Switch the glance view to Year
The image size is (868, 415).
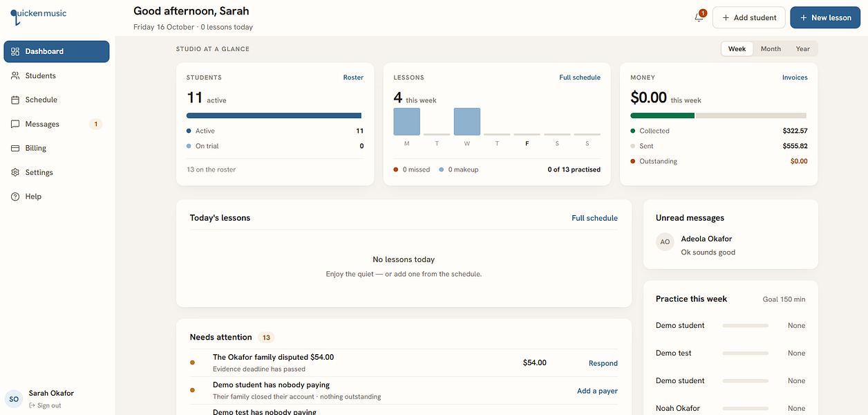pos(802,49)
